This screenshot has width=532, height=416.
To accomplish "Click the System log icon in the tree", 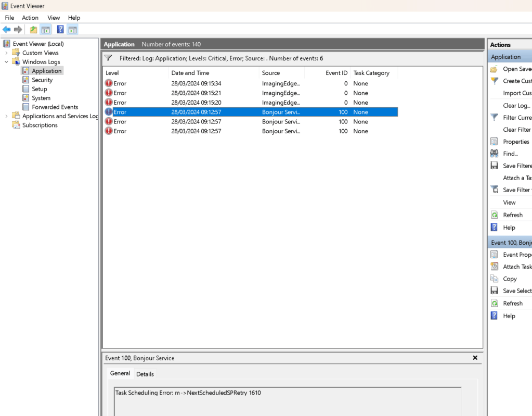I will pos(26,98).
